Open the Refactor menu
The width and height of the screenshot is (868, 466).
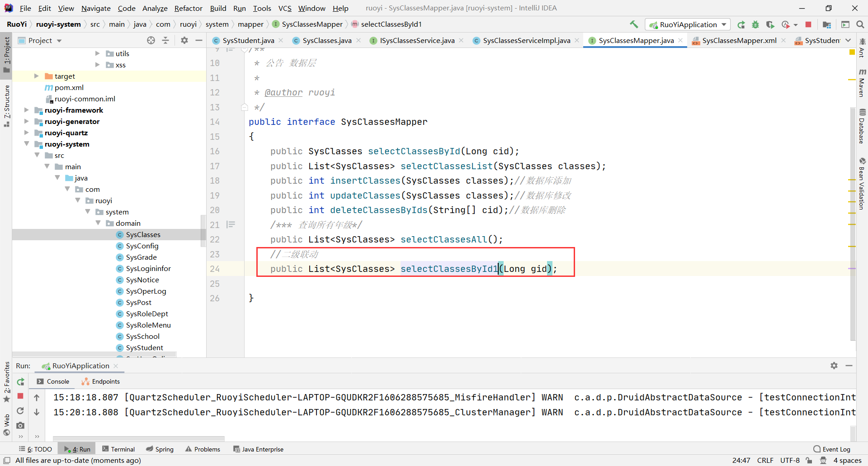[188, 8]
